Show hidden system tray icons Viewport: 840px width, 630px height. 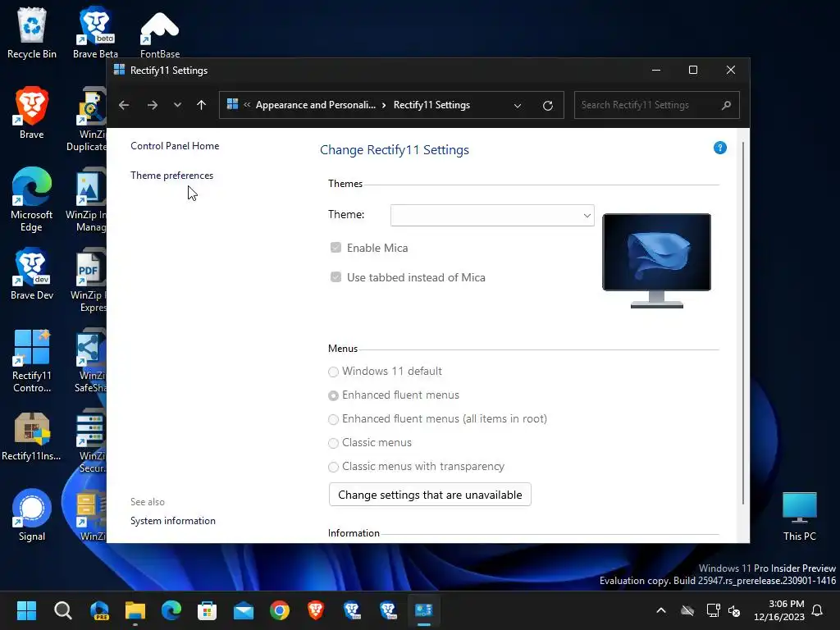[x=661, y=610]
